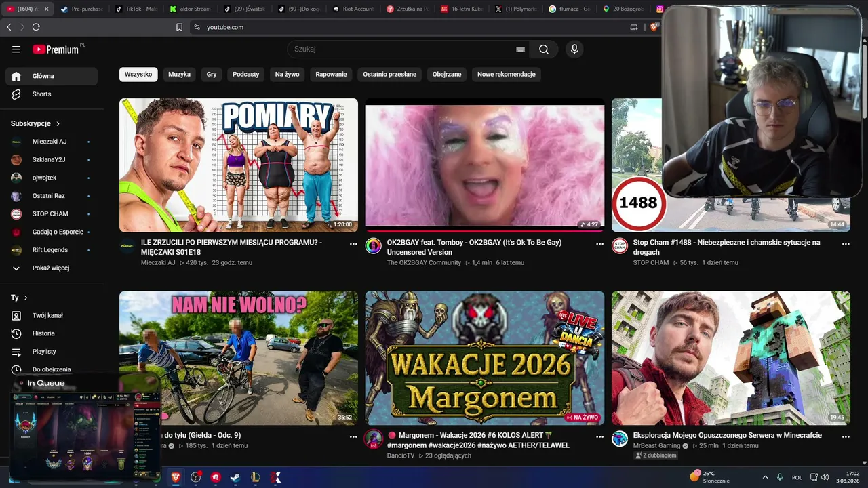Open the STOP CHAM channel avatar beside the video title
This screenshot has height=488, width=868.
tap(620, 246)
